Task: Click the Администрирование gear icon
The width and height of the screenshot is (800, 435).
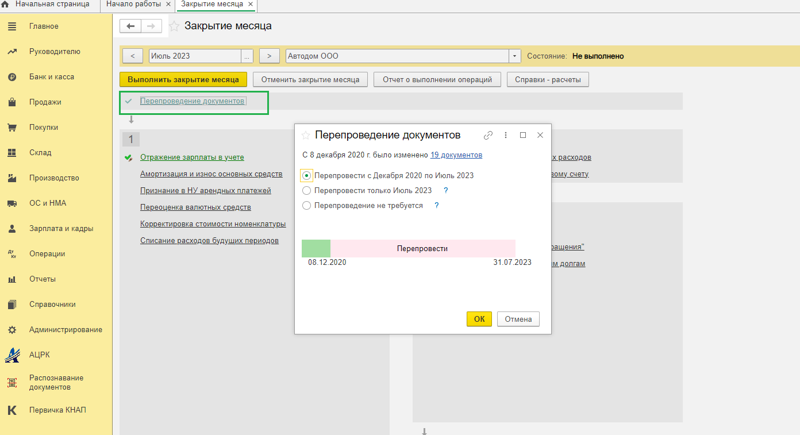Action: 12,330
